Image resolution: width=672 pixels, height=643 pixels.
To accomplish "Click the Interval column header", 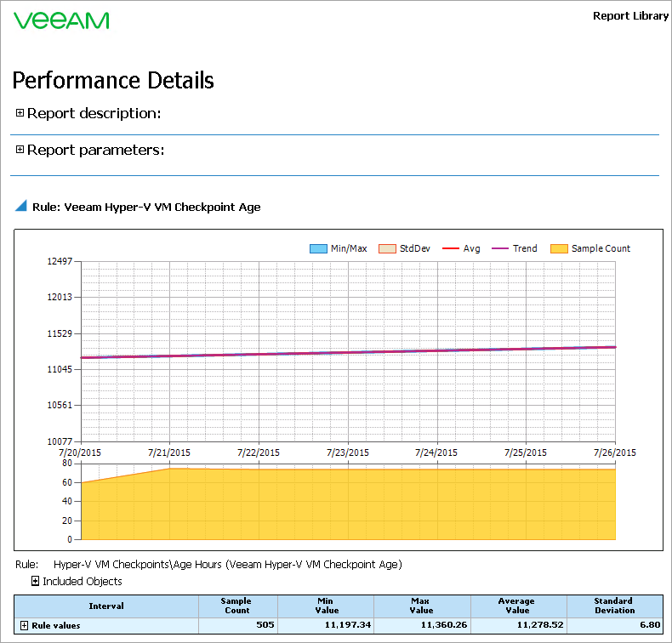I will point(106,606).
